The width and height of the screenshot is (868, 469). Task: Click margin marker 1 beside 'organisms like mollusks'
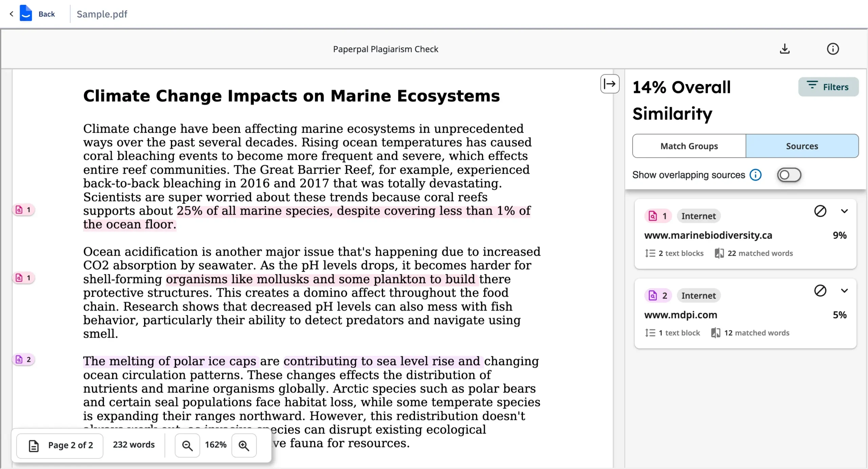click(24, 278)
